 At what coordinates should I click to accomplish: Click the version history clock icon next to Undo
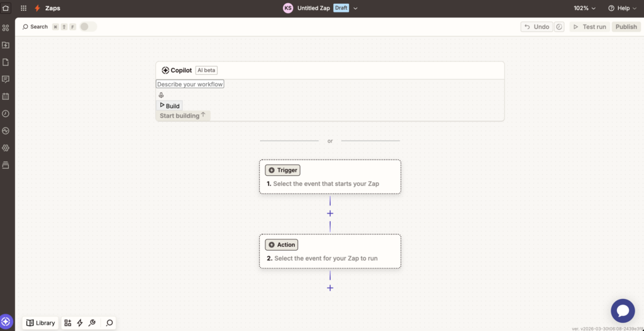pyautogui.click(x=559, y=27)
